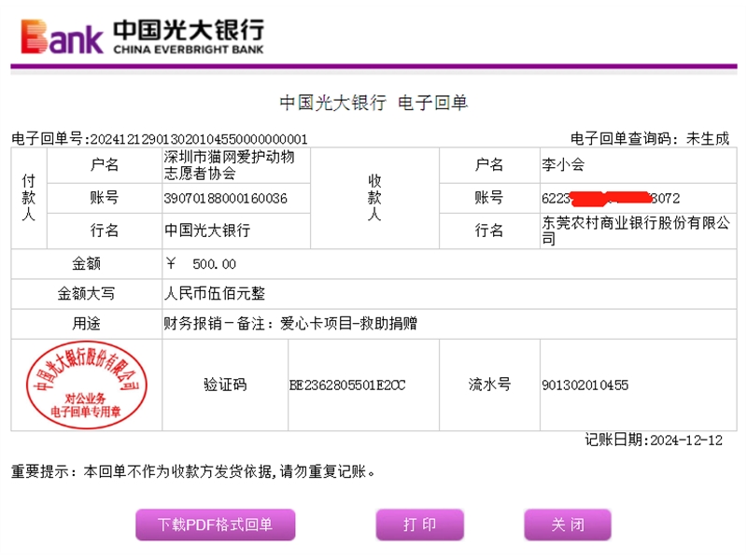Select the 电子回单号 receipt number line
This screenshot has height=560, width=747.
tap(160, 138)
